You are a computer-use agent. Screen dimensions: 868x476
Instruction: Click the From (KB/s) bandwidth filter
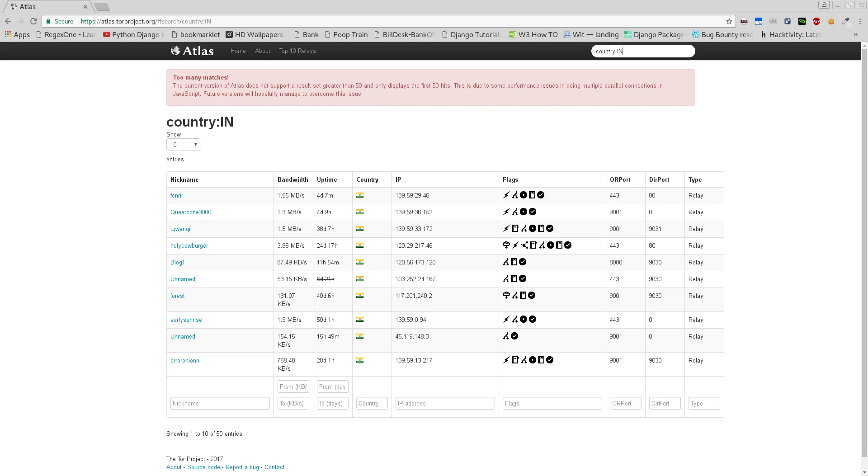coord(293,386)
